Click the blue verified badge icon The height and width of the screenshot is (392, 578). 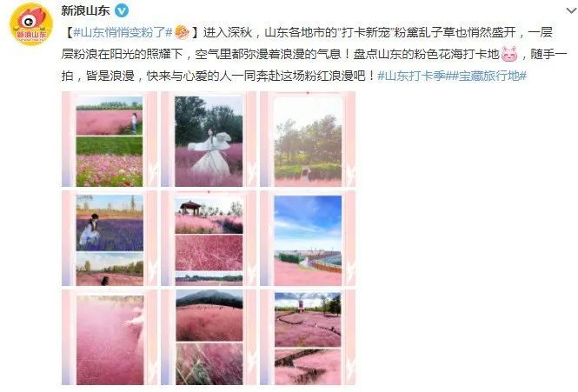click(122, 10)
